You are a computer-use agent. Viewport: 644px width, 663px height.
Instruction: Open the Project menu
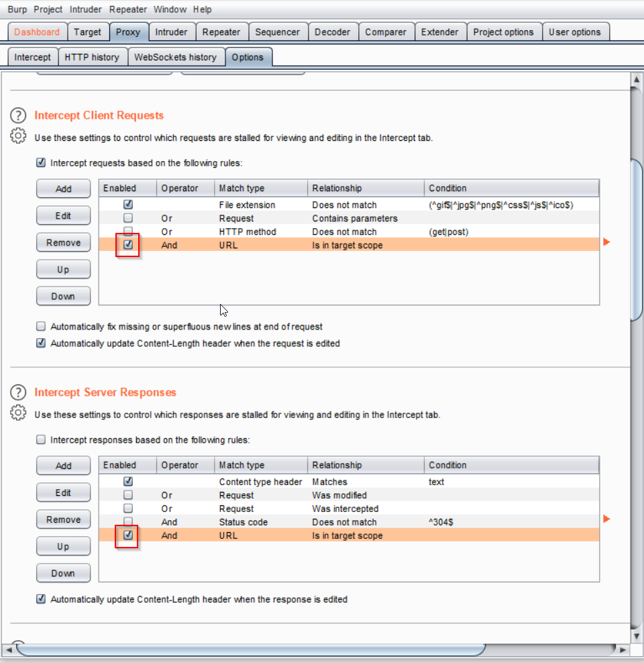pos(48,9)
